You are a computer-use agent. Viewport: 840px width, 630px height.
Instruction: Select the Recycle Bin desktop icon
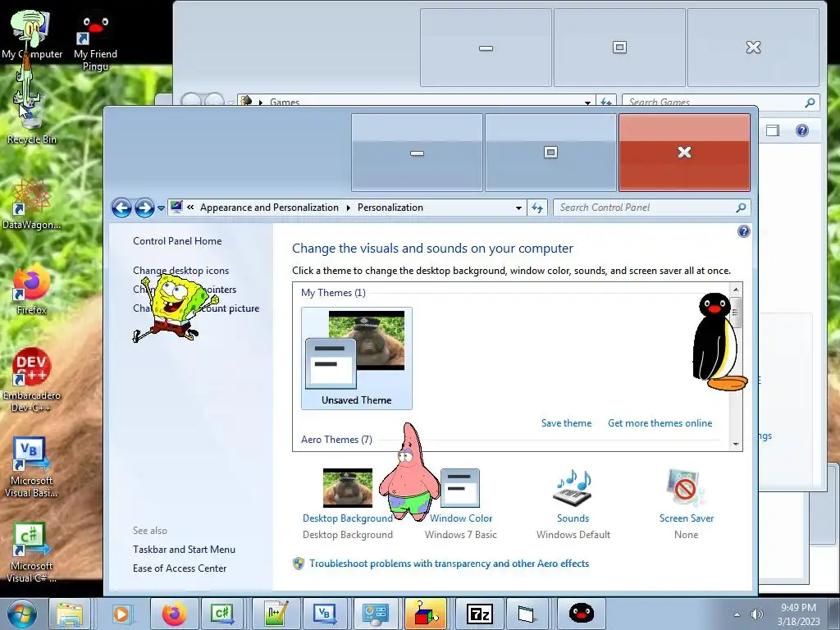click(32, 121)
